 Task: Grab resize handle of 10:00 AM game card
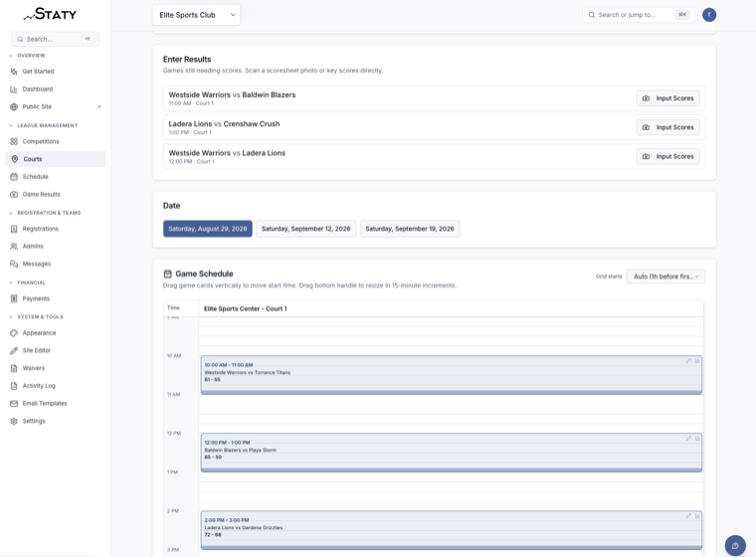tap(452, 393)
